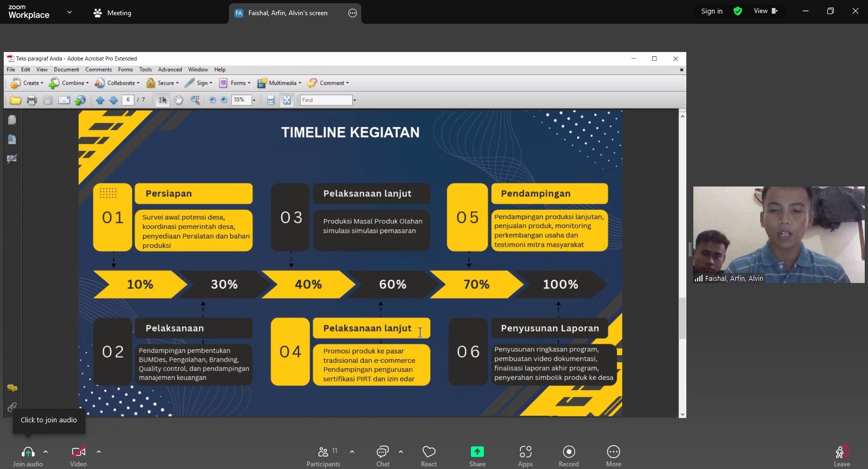Viewport: 868px width, 469px height.
Task: Click the Sign in button
Action: [x=712, y=11]
